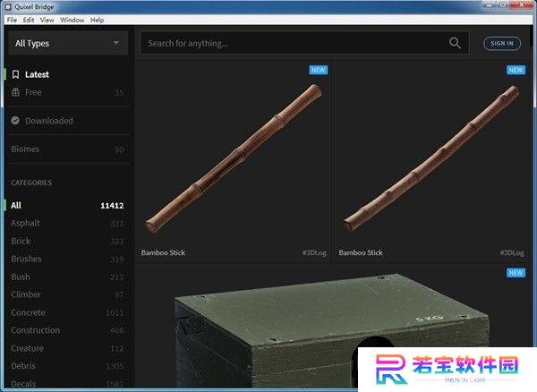The height and width of the screenshot is (392, 537).
Task: Select the Climber category
Action: point(67,294)
